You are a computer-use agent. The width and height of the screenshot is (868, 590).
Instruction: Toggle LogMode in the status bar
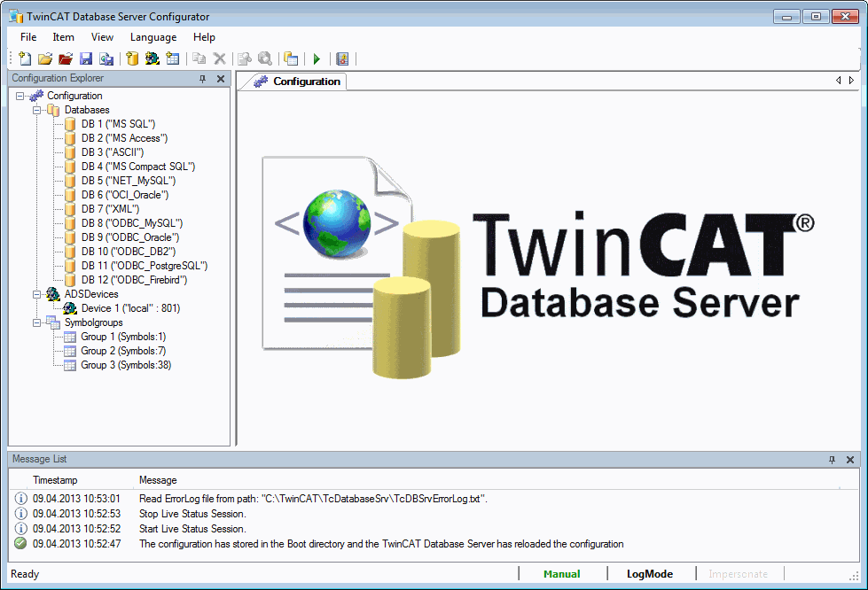click(650, 574)
